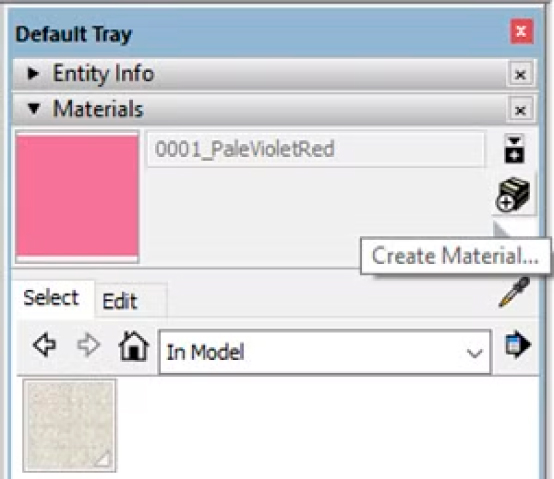Viewport: 554px width, 479px height.
Task: Open the In Model library dropdown
Action: click(325, 352)
